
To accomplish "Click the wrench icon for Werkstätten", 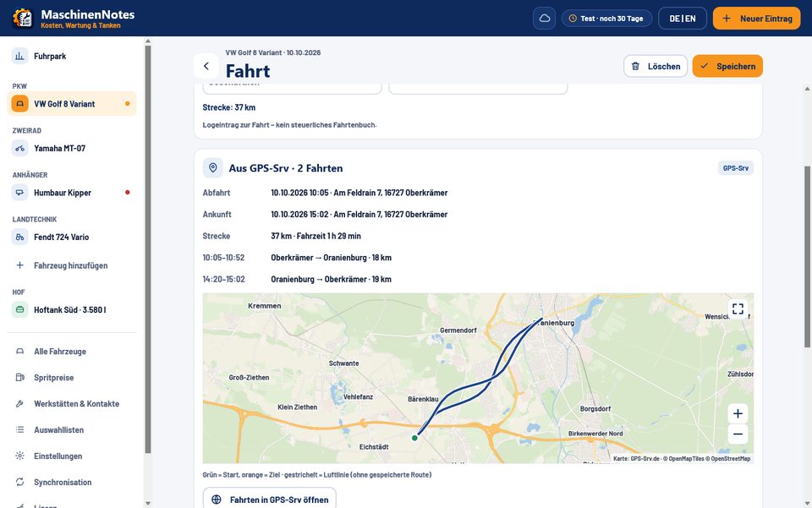I will [x=19, y=403].
